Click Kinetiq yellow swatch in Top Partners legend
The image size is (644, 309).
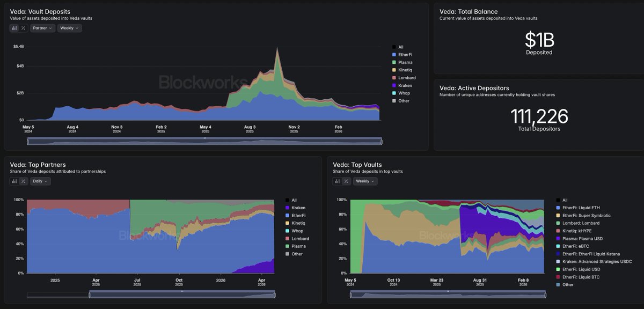coord(288,223)
